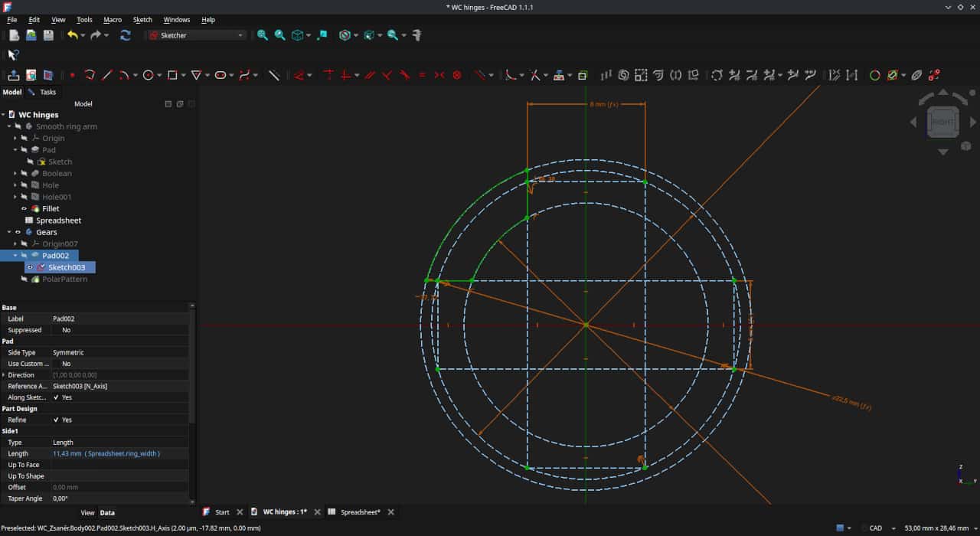980x536 pixels.
Task: Click the Leave sketch icon
Action: [x=14, y=75]
